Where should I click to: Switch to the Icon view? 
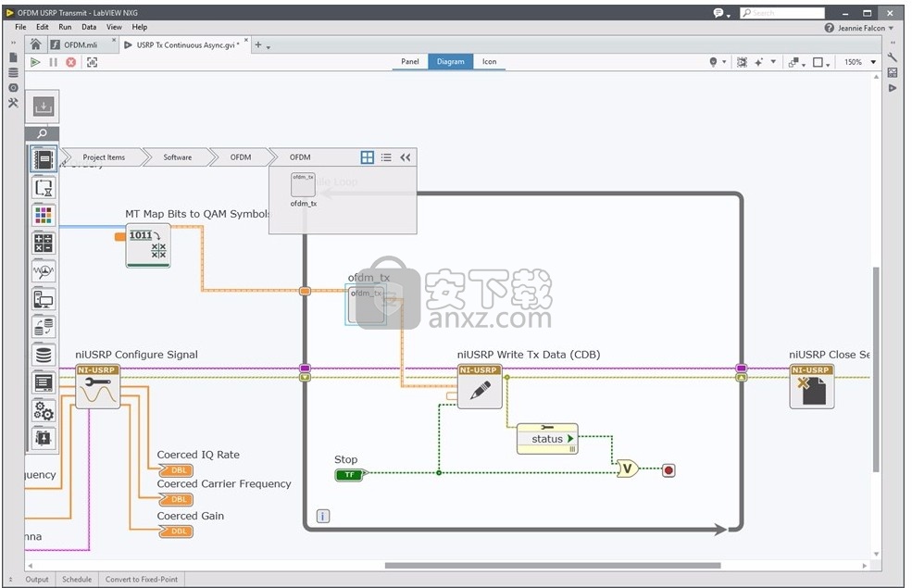489,62
